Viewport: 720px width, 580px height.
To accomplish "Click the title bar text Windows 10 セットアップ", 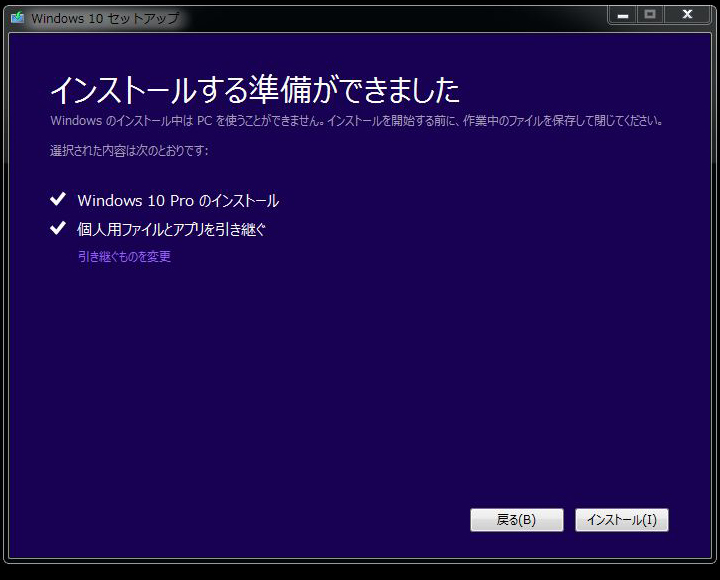I will [x=105, y=18].
